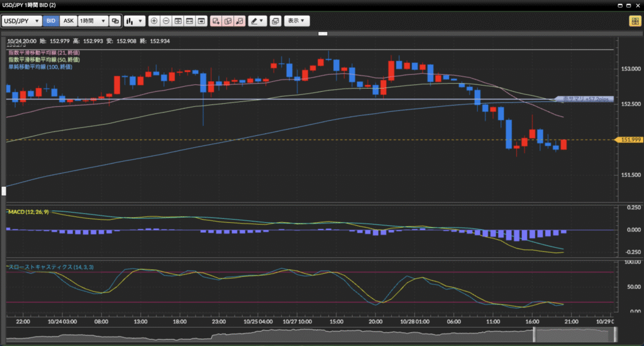
Task: Open the 1時間 timeframe dropdown
Action: pyautogui.click(x=92, y=21)
